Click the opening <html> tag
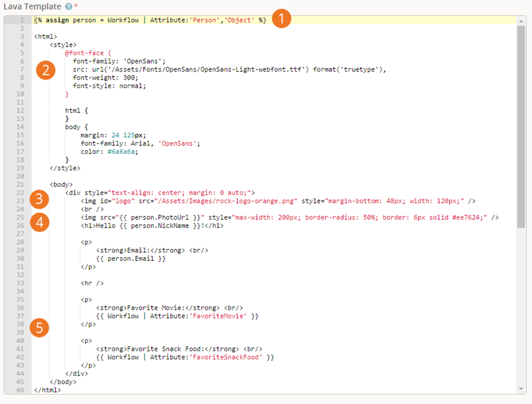 coord(45,37)
